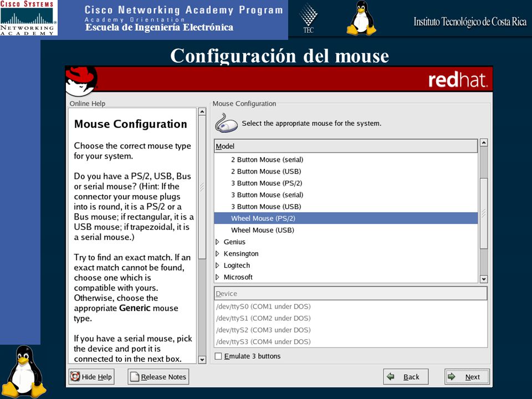
Task: Click the Mouse Configuration help heading
Action: click(131, 124)
